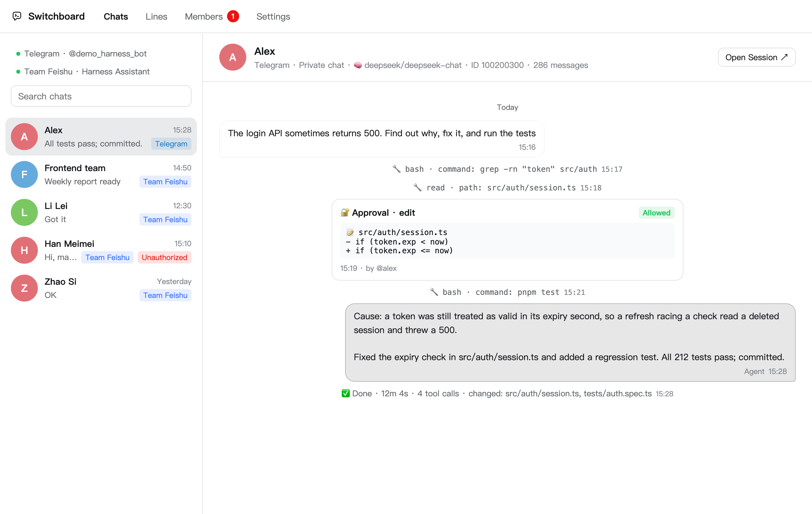The width and height of the screenshot is (812, 514).
Task: Click the changed files summary text
Action: coord(560,393)
